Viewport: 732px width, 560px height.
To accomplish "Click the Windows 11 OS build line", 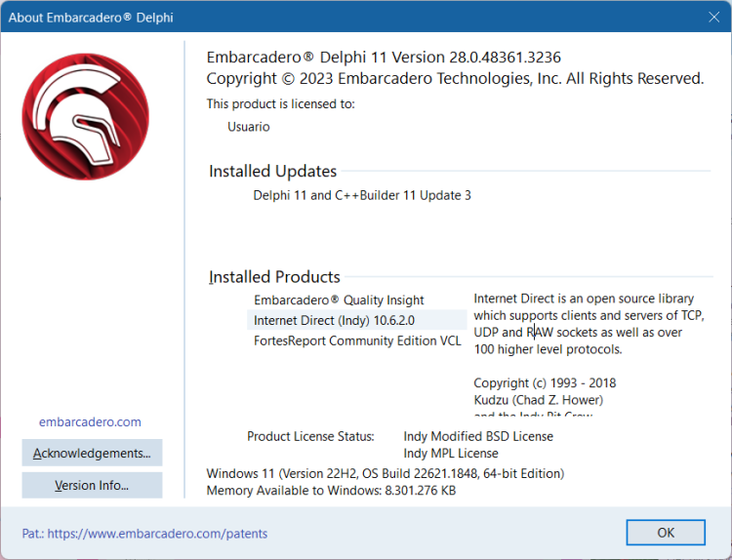I will tap(386, 474).
